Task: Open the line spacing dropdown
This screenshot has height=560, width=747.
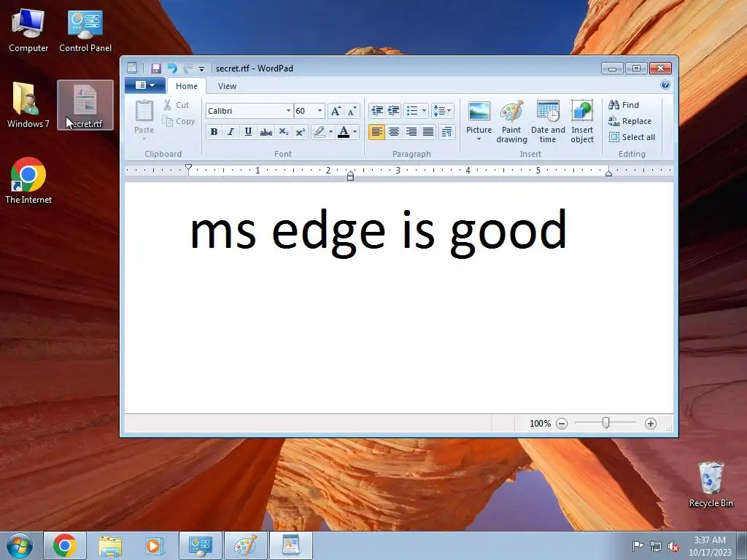Action: tap(442, 111)
